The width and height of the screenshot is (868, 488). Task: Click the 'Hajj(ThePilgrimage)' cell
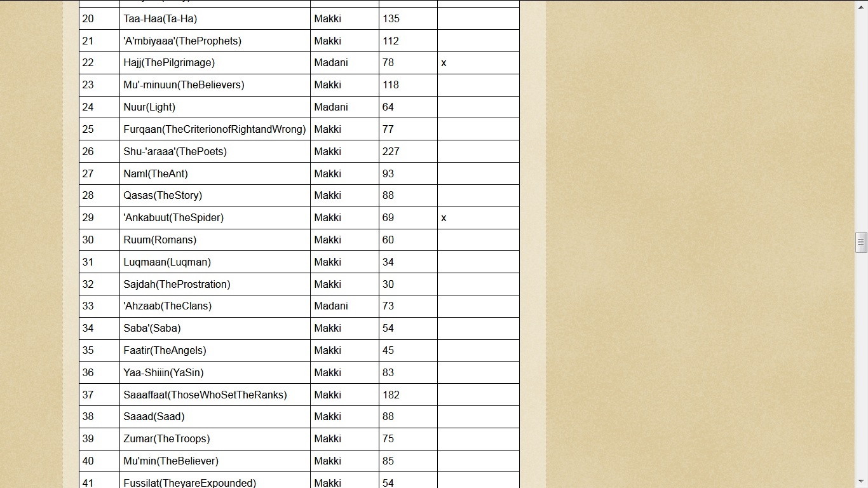tap(215, 63)
